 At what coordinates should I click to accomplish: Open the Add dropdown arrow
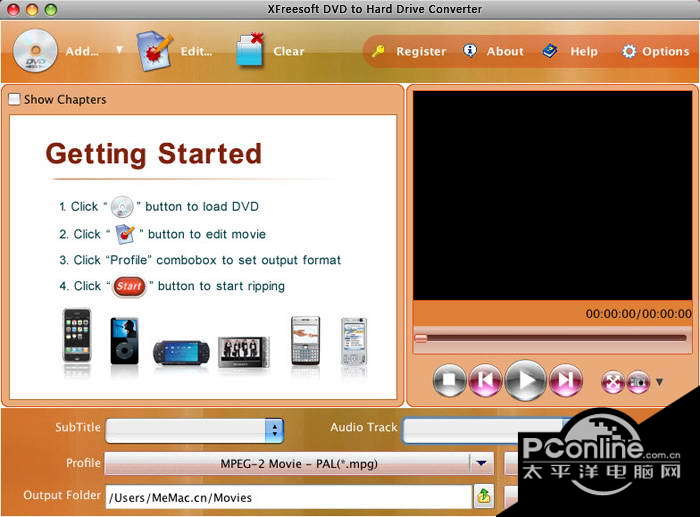point(119,50)
